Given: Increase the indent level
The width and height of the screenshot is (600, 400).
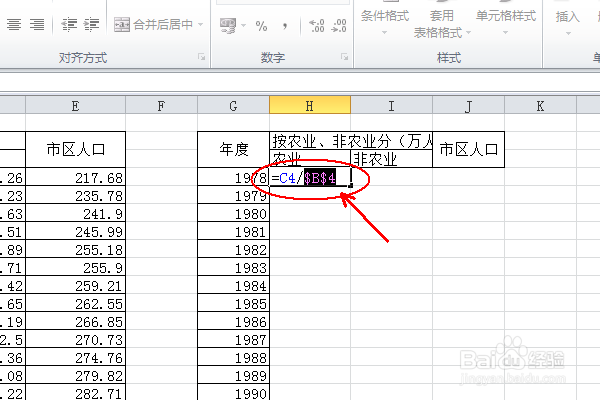Looking at the screenshot, I should 92,24.
